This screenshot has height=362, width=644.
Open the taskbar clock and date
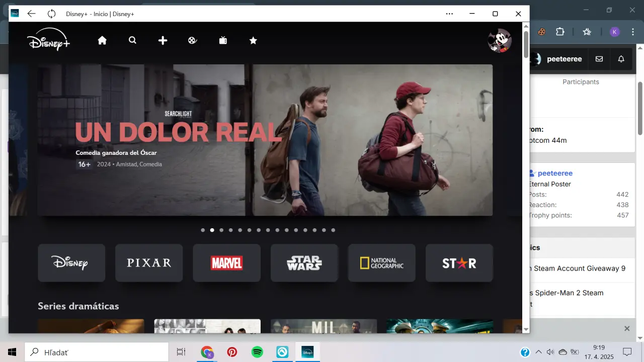point(598,352)
